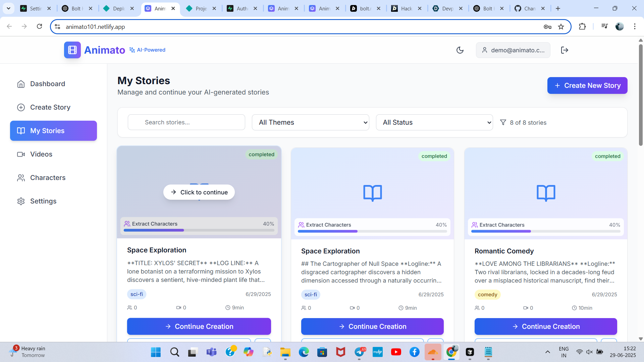
Task: Open File Explorer from the taskbar
Action: 285,352
